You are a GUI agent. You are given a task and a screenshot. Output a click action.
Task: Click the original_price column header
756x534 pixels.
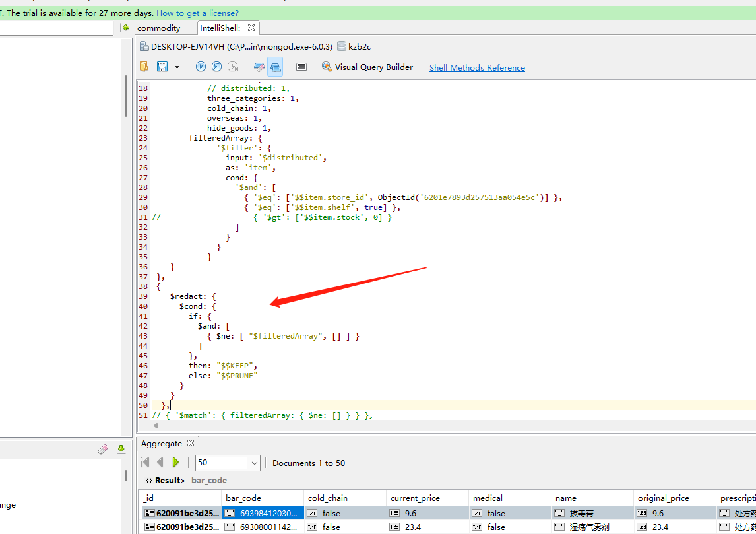coord(675,498)
